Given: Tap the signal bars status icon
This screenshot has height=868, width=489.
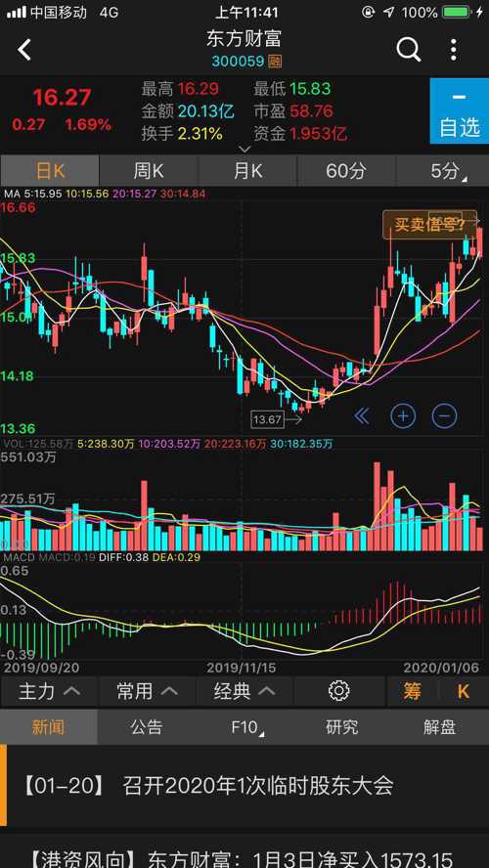Looking at the screenshot, I should [16, 12].
